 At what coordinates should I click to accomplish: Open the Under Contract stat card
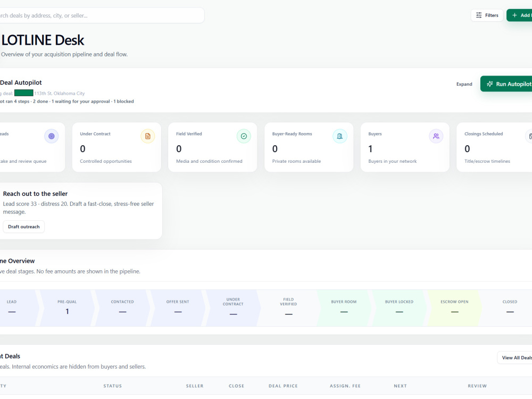click(x=117, y=147)
